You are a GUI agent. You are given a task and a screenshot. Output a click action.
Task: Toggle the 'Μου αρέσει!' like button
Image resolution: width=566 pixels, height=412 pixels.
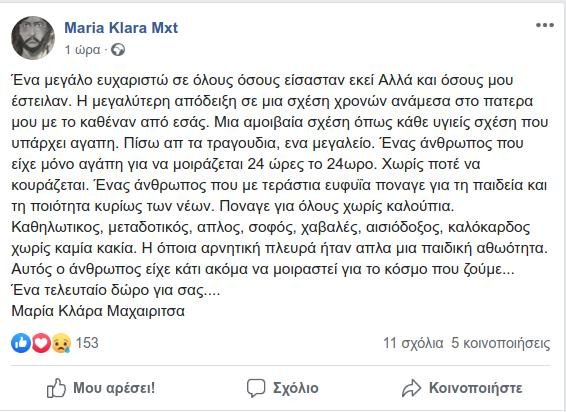(101, 388)
